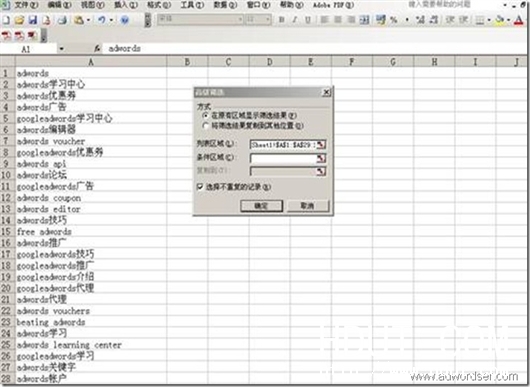
Task: Cancel the advanced filter dialog
Action: pos(308,206)
